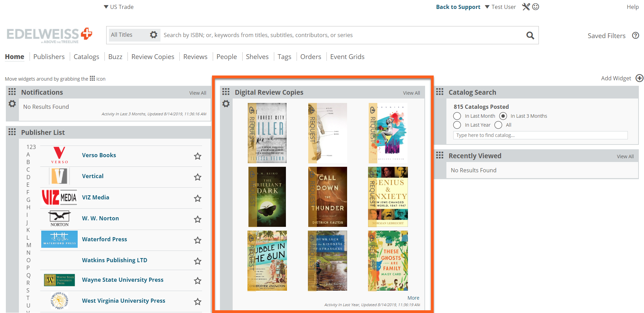Click the Verso Books logo

pos(59,155)
